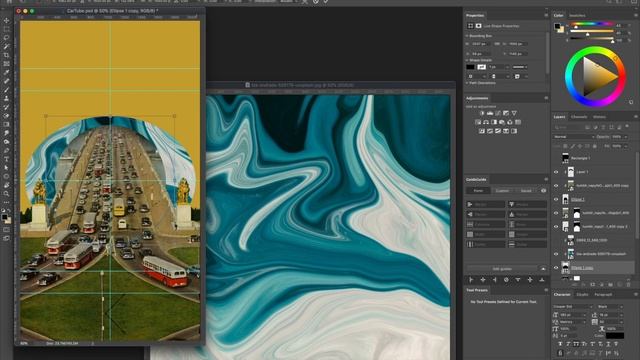Click the shape fill color box
This screenshot has width=640, height=360.
pos(471,67)
